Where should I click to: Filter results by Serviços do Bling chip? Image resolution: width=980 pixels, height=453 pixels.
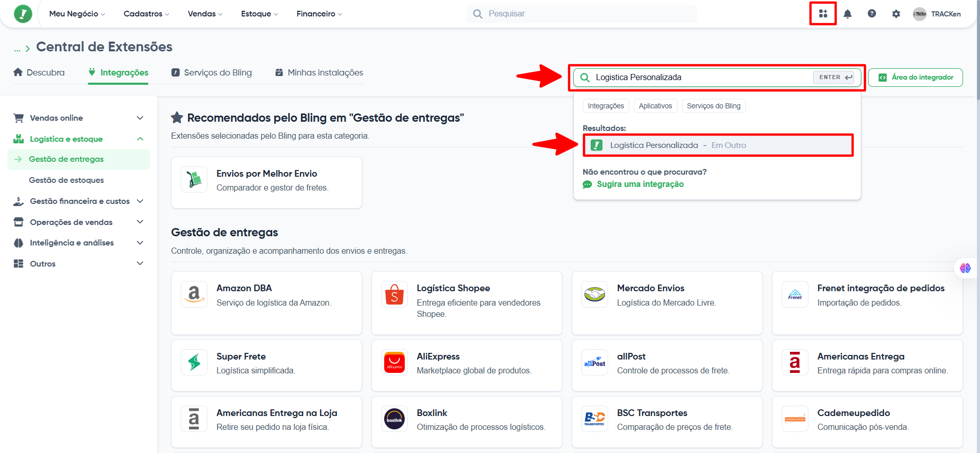714,106
